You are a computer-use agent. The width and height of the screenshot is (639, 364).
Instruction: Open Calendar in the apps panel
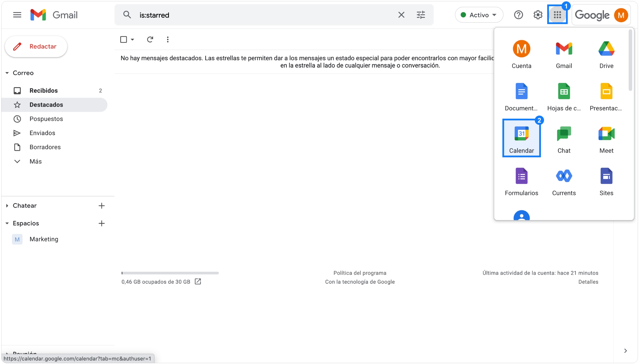point(521,138)
